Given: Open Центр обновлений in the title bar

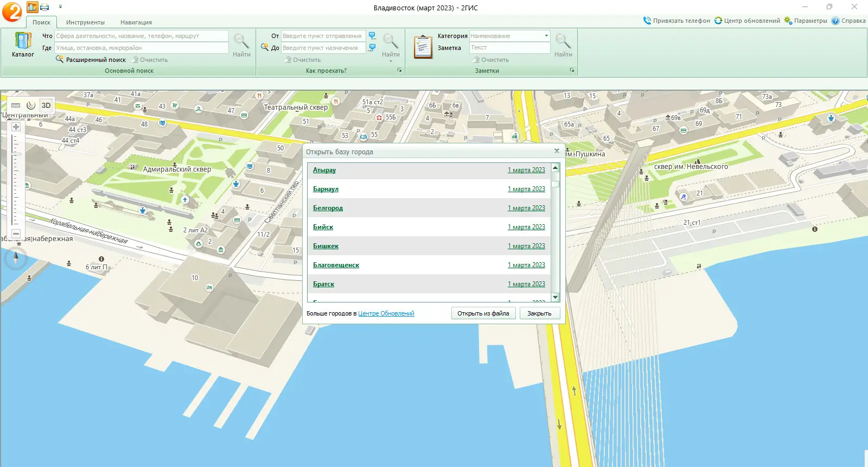Looking at the screenshot, I should (x=747, y=21).
